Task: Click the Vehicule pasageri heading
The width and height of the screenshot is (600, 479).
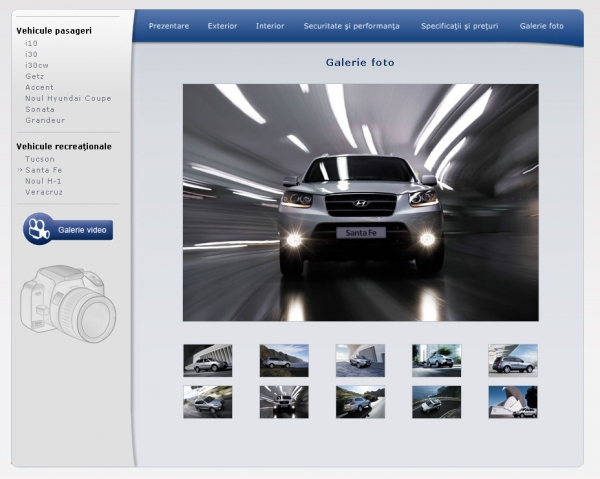Action: tap(54, 31)
